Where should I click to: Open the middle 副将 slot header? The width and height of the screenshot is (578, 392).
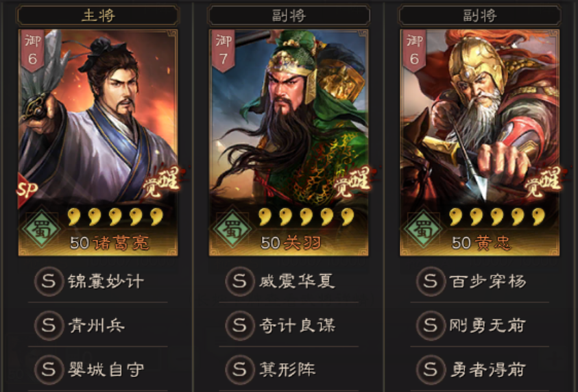point(289,16)
